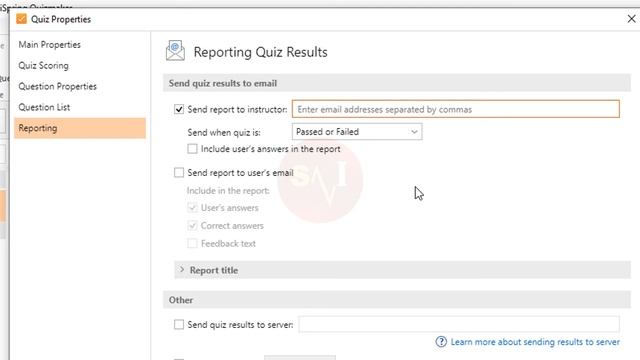Click the instructor email addresses field

456,109
